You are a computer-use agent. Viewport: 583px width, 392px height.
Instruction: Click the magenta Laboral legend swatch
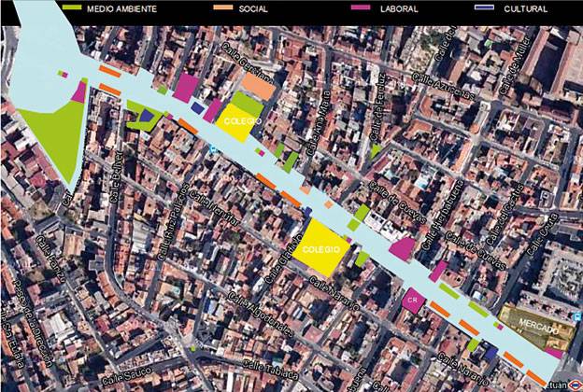361,7
